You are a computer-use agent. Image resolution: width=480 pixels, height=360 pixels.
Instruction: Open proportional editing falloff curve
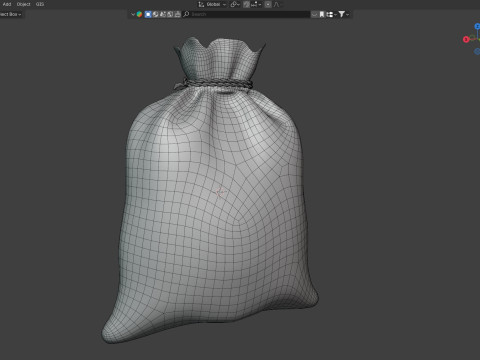277,4
